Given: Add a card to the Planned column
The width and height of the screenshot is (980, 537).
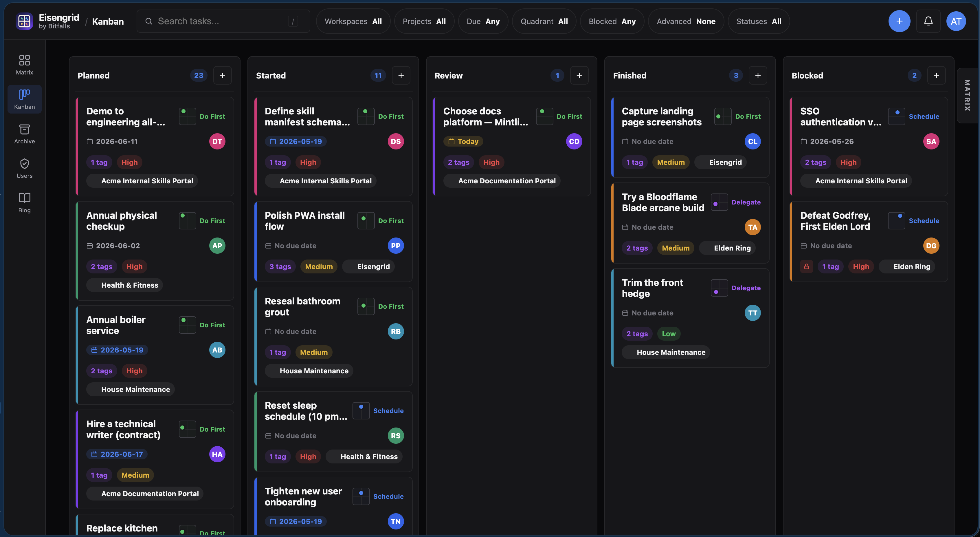Looking at the screenshot, I should tap(223, 75).
